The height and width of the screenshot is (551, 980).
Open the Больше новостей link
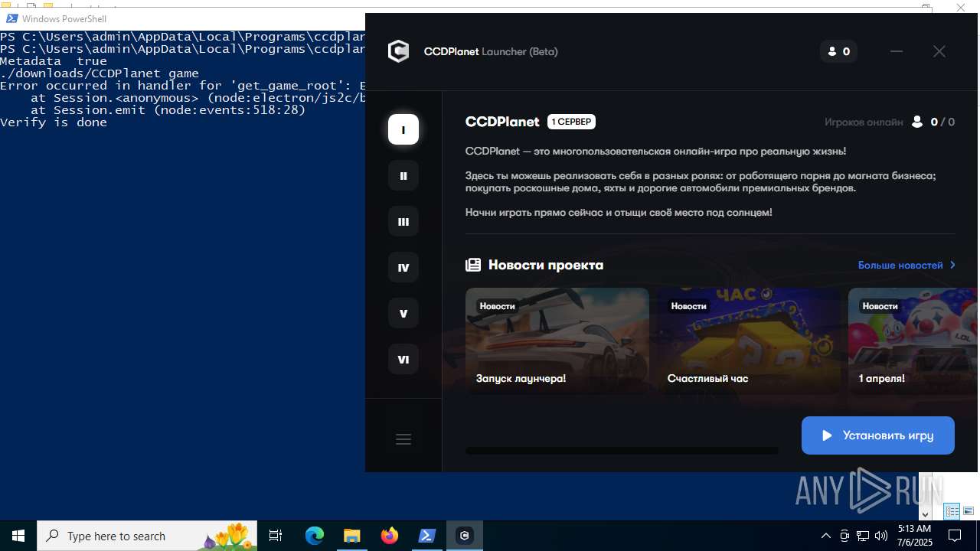click(900, 265)
